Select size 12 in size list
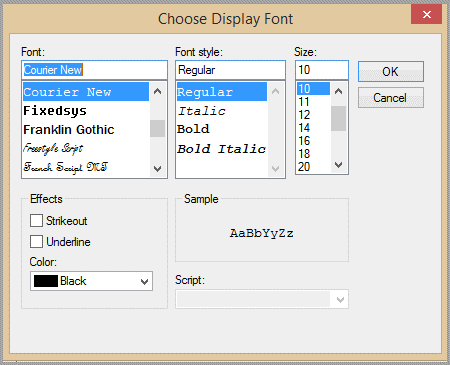Screen dimensions: 450x365 click(x=313, y=115)
